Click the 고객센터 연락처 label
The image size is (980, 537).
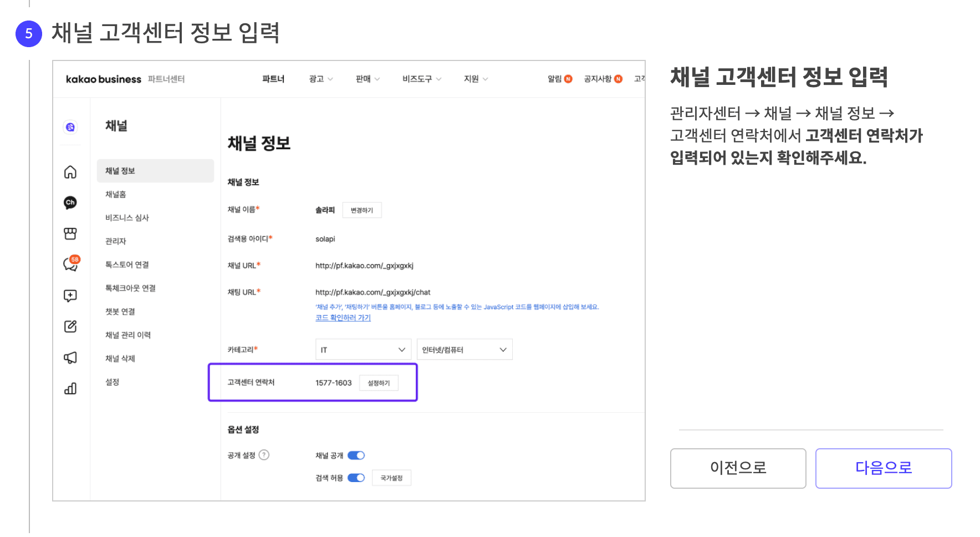coord(251,382)
